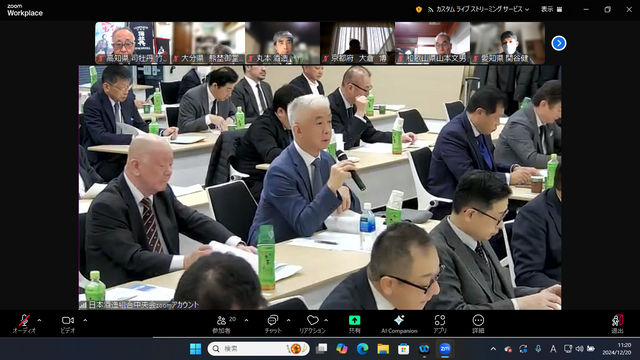The width and height of the screenshot is (640, 360).
Task: Click the Zoom app taskbar icon
Action: [445, 349]
